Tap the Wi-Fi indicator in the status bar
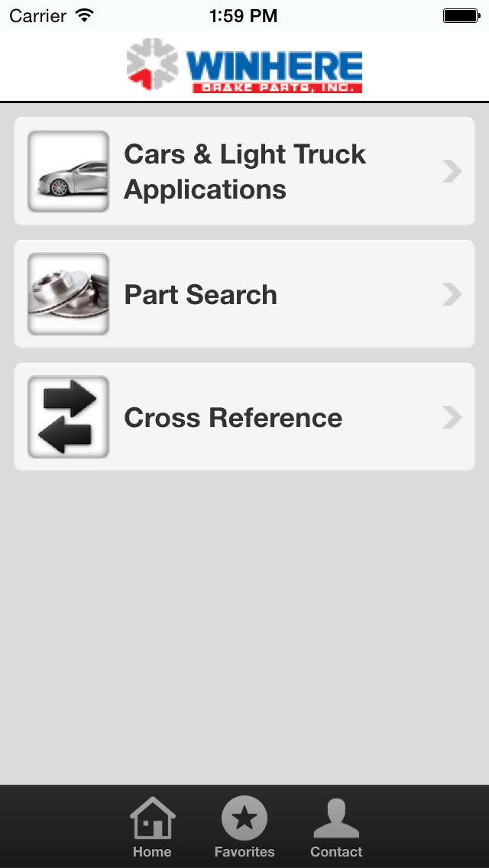Image resolution: width=489 pixels, height=868 pixels. click(x=83, y=15)
